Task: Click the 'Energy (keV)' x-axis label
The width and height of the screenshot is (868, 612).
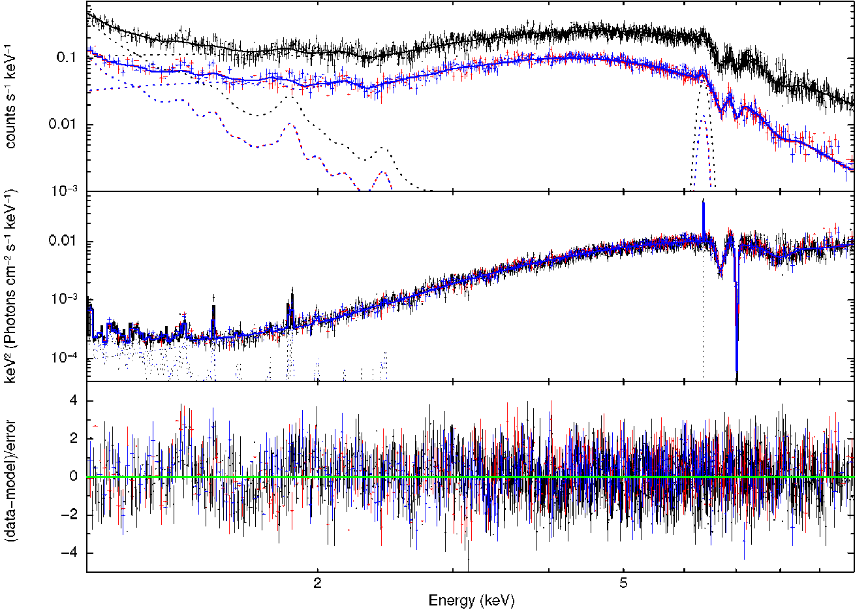Action: tap(471, 600)
